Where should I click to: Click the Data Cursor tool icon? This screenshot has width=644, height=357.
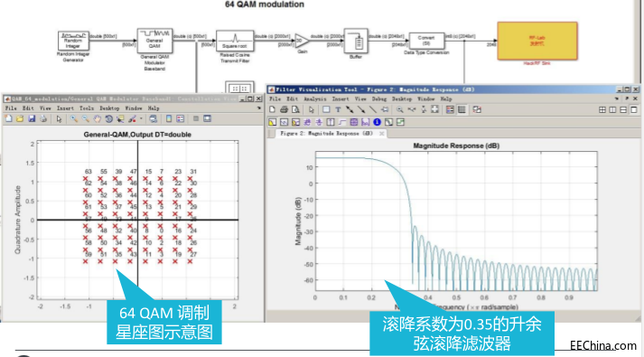[120, 118]
